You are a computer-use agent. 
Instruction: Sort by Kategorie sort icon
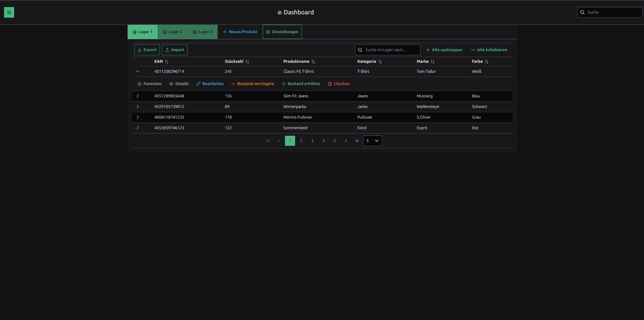[380, 62]
